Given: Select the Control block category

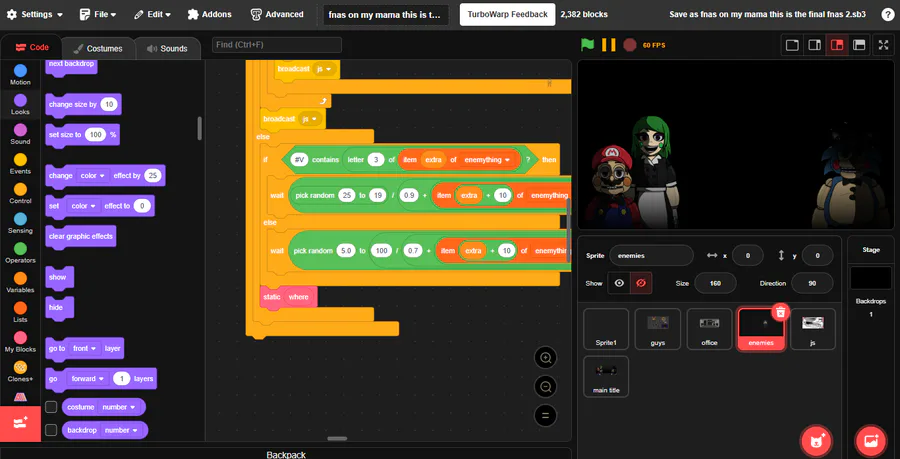Looking at the screenshot, I should tap(20, 194).
